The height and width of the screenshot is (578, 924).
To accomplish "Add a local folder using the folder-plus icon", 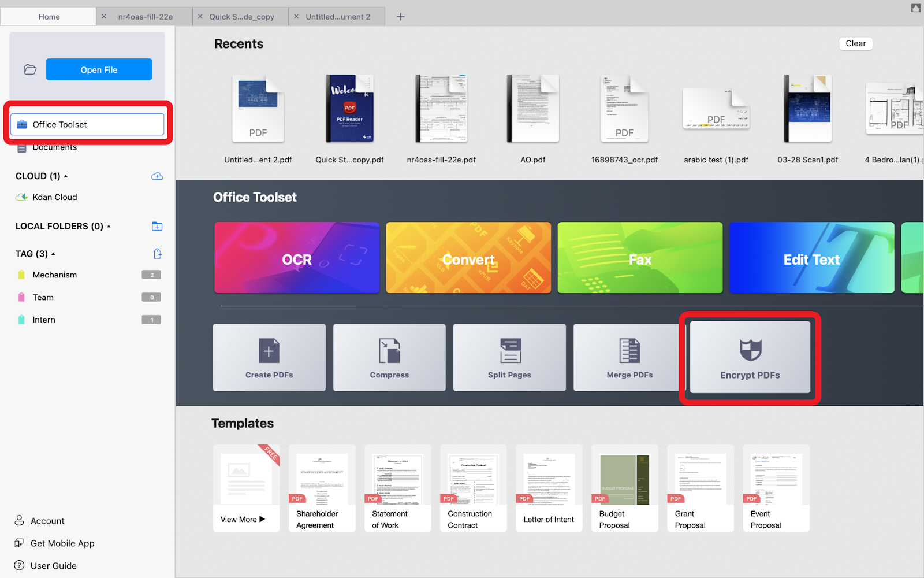I will pos(157,226).
